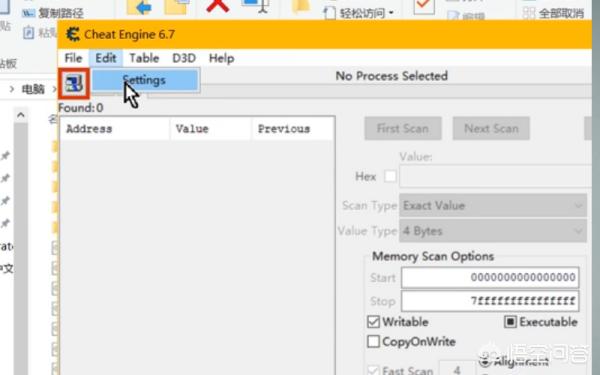
Task: Click the blue arrow move-to folder icon
Action: coord(139,7)
